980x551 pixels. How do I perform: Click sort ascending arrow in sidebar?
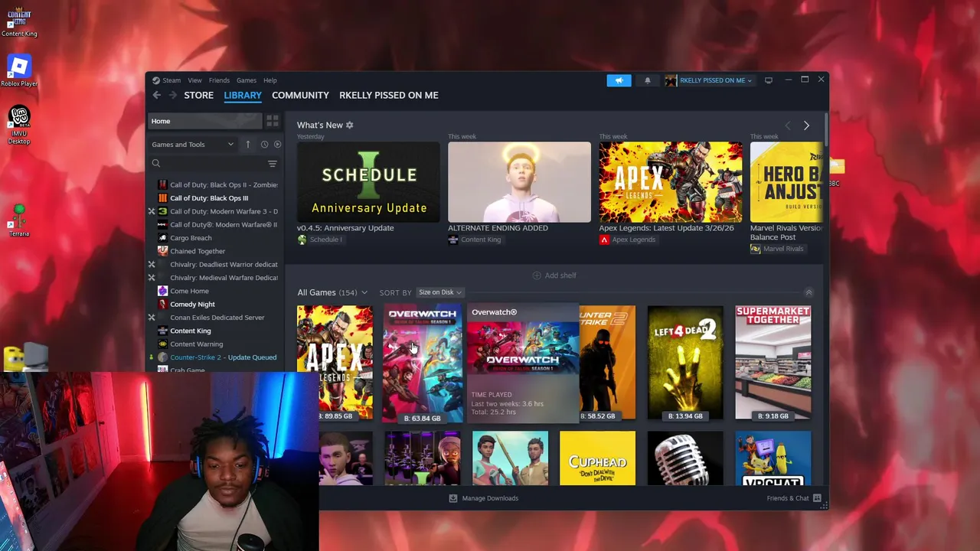tap(247, 144)
